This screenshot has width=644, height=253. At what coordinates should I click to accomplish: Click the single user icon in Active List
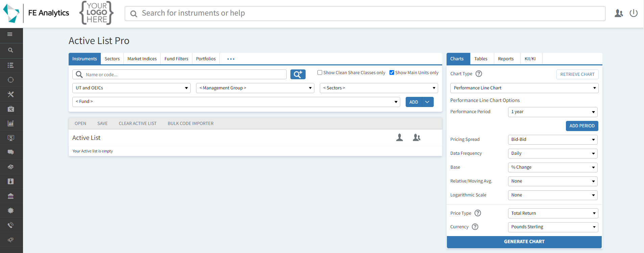[400, 138]
